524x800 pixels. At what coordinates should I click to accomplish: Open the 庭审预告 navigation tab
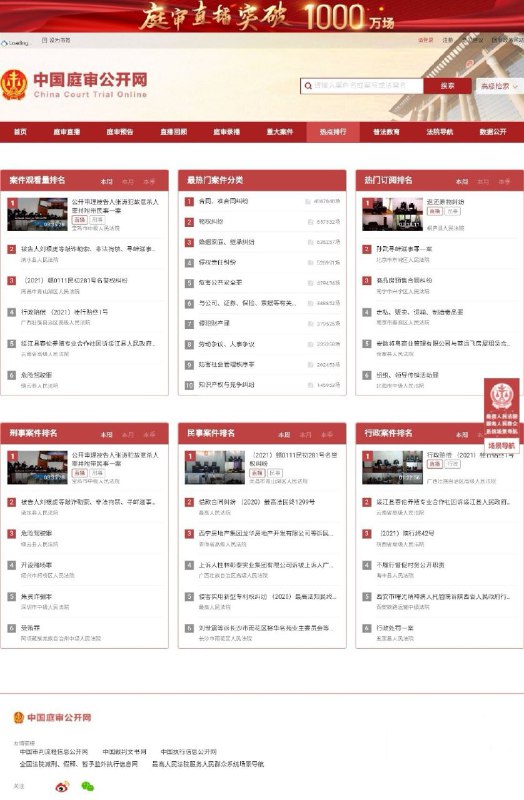120,132
